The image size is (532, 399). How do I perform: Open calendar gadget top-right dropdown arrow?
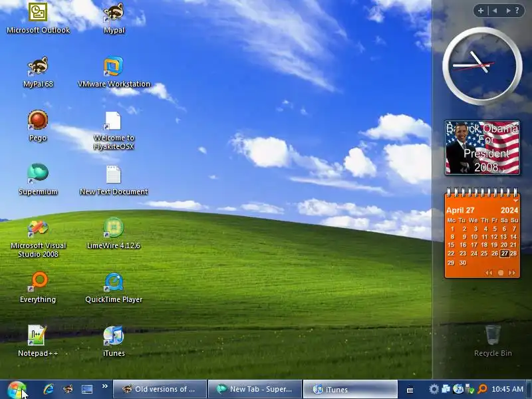point(516,201)
